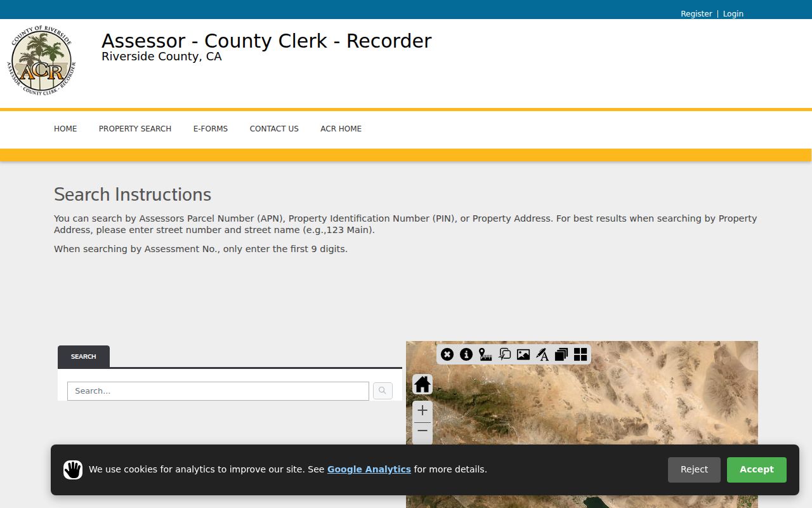This screenshot has height=508, width=812.
Task: Open CONTACT US in navigation
Action: coord(274,129)
